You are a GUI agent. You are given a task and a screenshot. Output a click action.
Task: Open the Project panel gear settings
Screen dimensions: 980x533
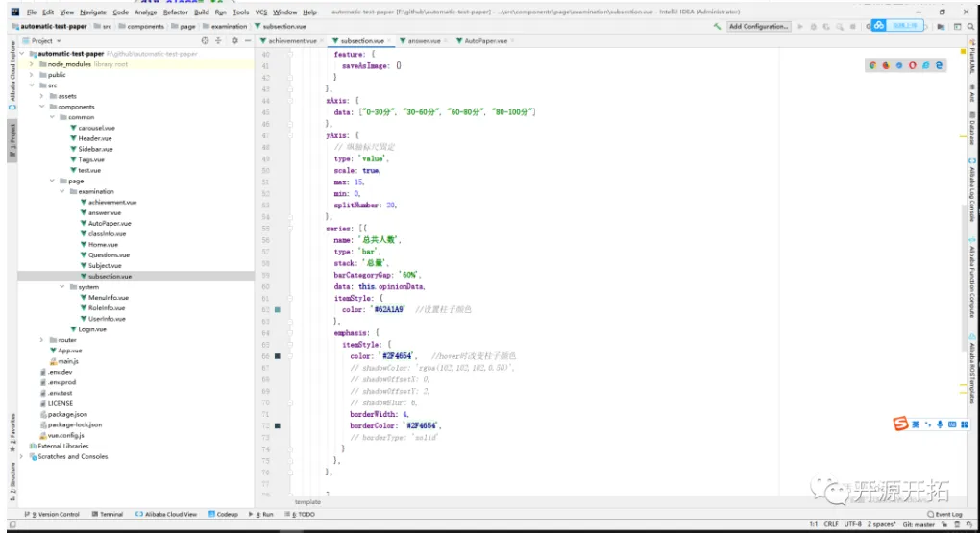click(233, 41)
